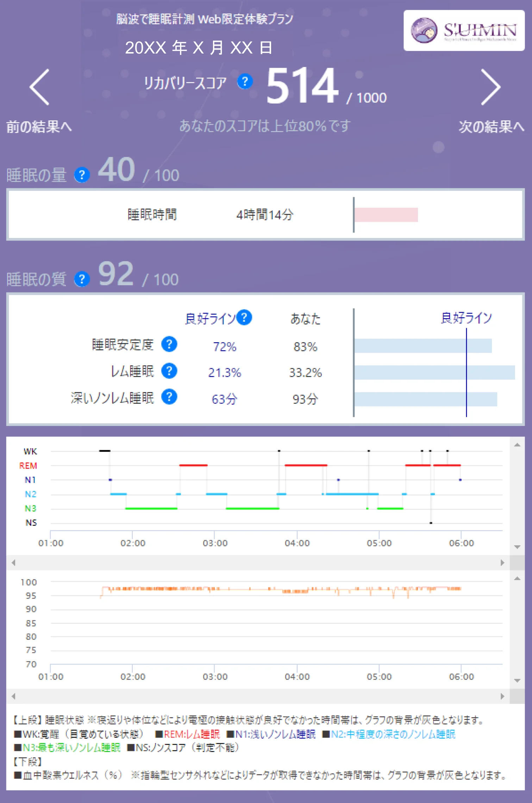Open help icon beside 睡眠の量
Image resolution: width=532 pixels, height=803 pixels.
click(82, 175)
